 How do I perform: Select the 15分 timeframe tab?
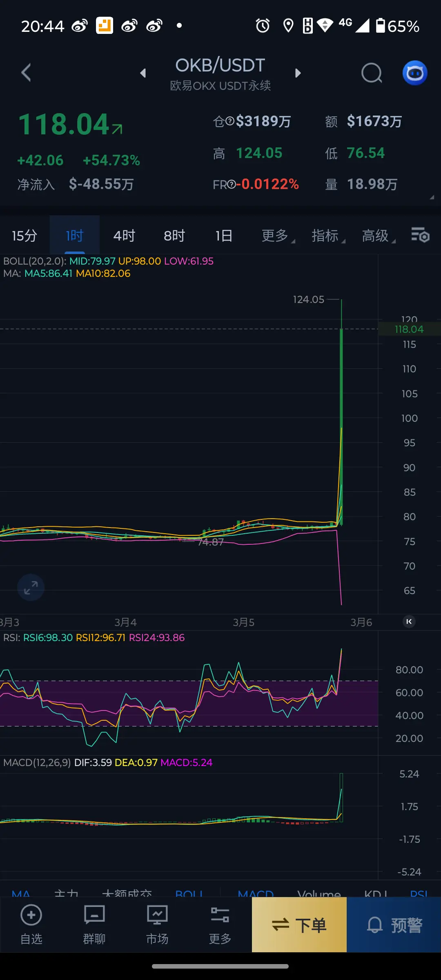24,236
